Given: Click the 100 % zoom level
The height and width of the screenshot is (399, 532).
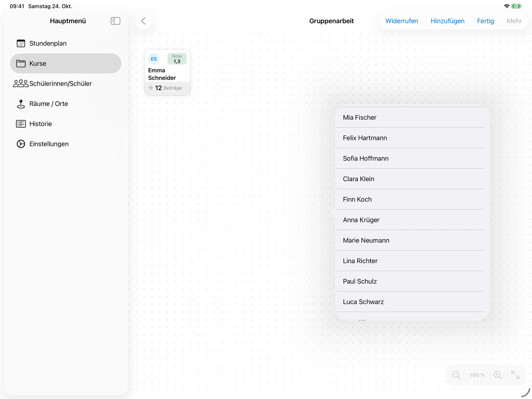Looking at the screenshot, I should [477, 375].
